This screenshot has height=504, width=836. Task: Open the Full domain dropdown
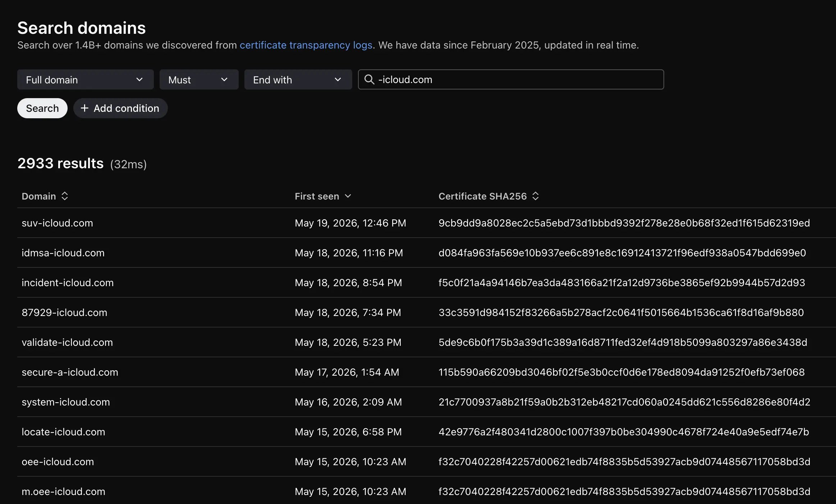86,79
